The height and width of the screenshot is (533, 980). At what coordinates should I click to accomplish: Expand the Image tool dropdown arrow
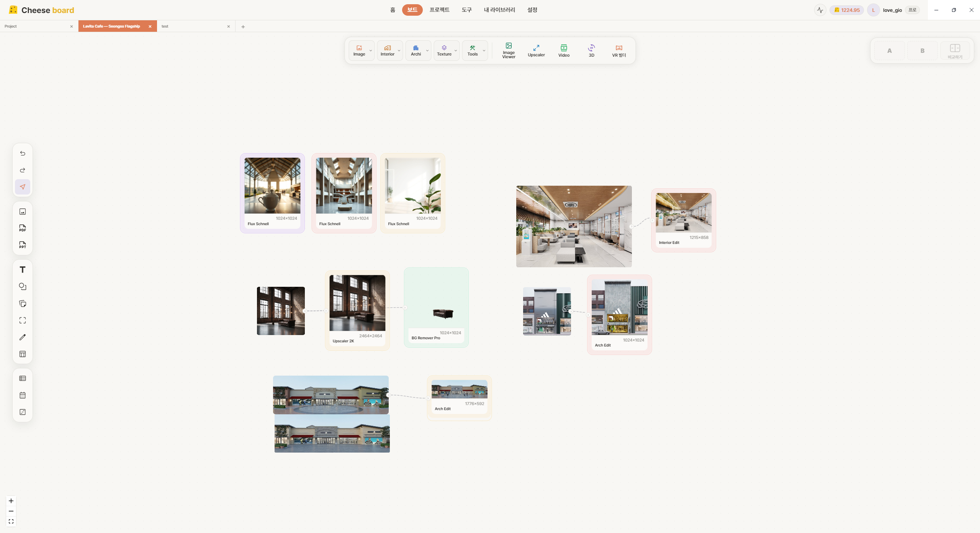(371, 51)
